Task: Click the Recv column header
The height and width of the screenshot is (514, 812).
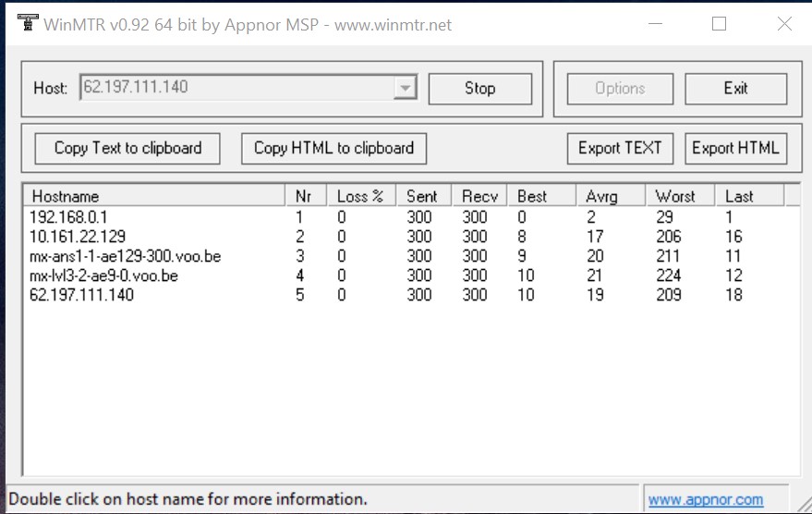Action: [x=479, y=196]
